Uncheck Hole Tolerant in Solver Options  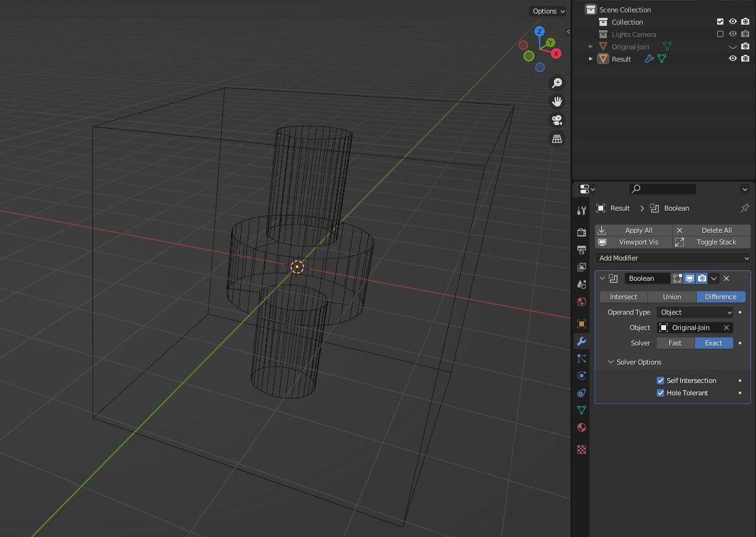[660, 393]
